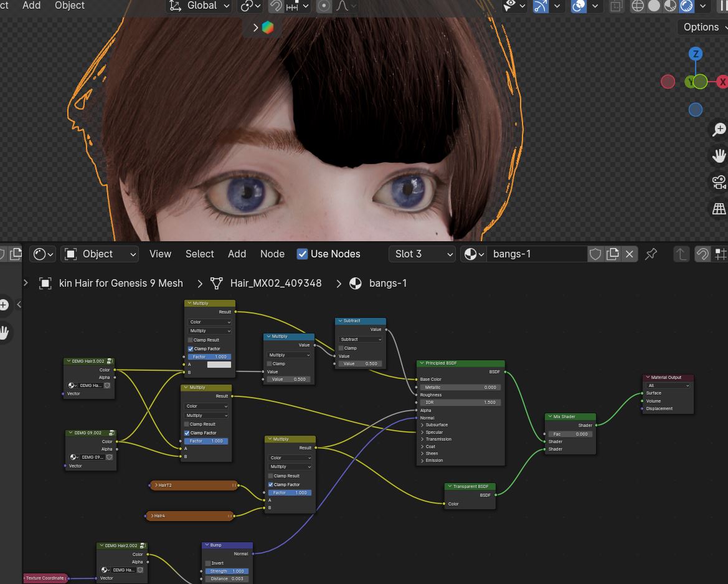
Task: Open proportional falloff curve menu
Action: (346, 6)
